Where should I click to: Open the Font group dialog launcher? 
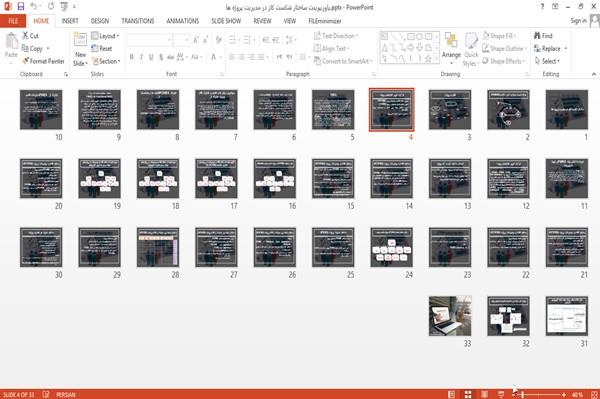tap(222, 74)
